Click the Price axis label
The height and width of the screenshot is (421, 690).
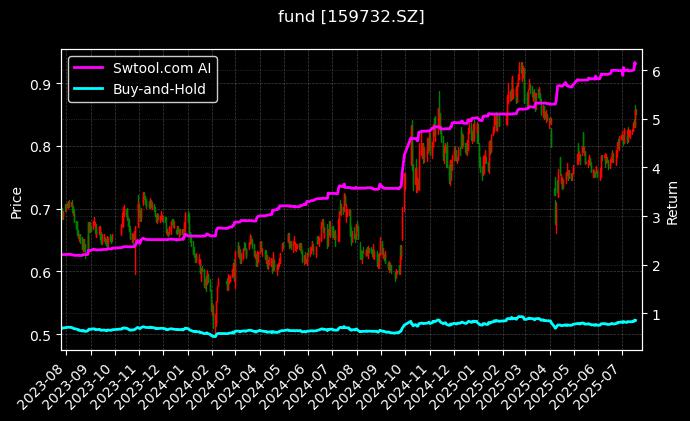click(x=16, y=199)
